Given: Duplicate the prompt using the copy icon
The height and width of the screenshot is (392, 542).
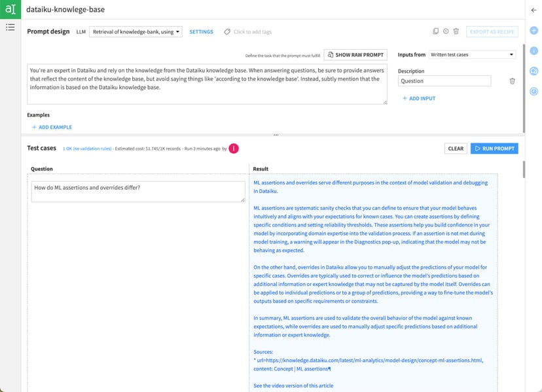Looking at the screenshot, I should [435, 31].
